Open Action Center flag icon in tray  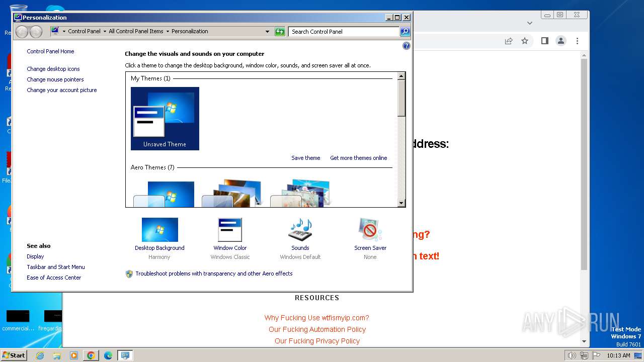click(x=596, y=355)
